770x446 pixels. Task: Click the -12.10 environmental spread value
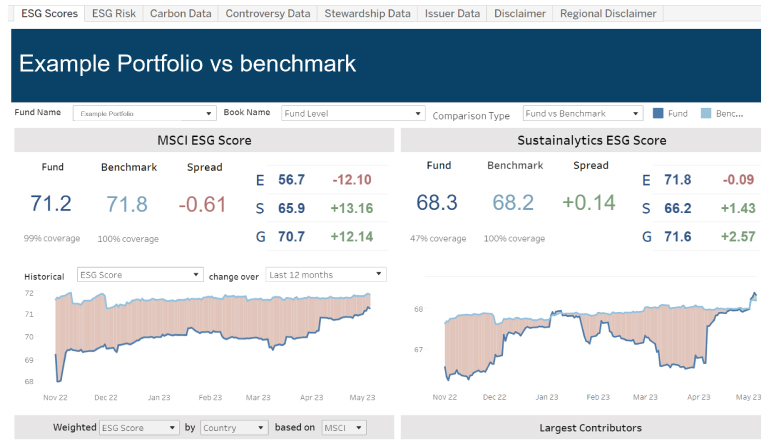click(x=352, y=180)
